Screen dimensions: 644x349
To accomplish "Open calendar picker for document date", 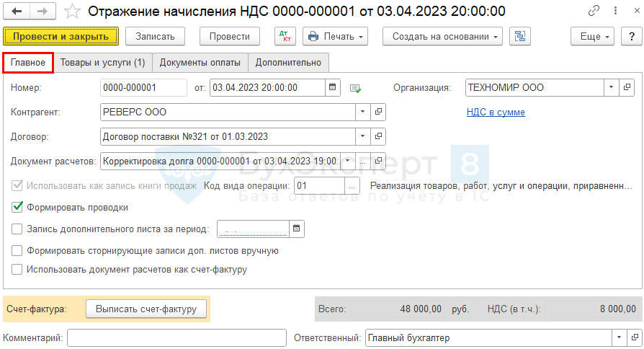I will (x=332, y=87).
